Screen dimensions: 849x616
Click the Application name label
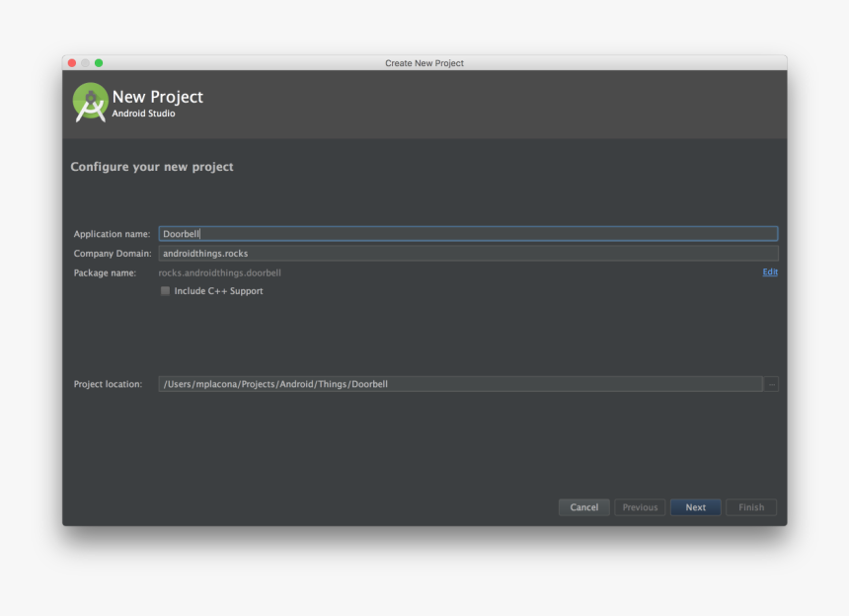click(x=112, y=234)
